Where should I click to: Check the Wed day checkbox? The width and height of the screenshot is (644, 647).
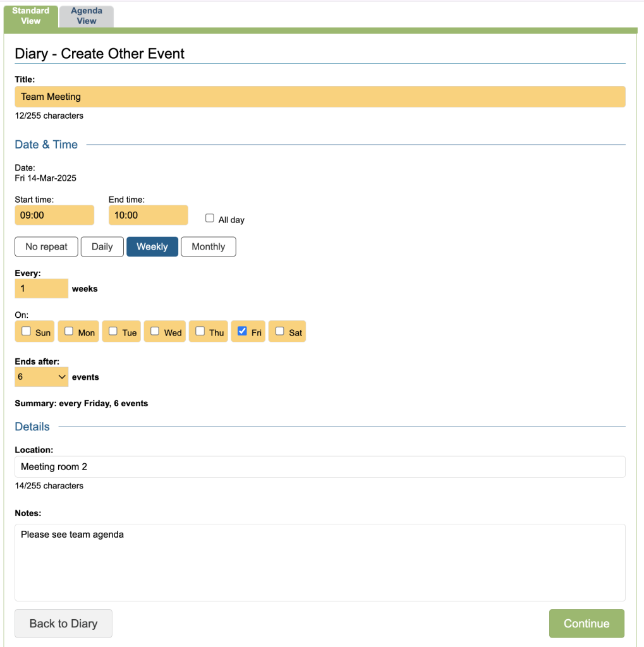pyautogui.click(x=155, y=331)
